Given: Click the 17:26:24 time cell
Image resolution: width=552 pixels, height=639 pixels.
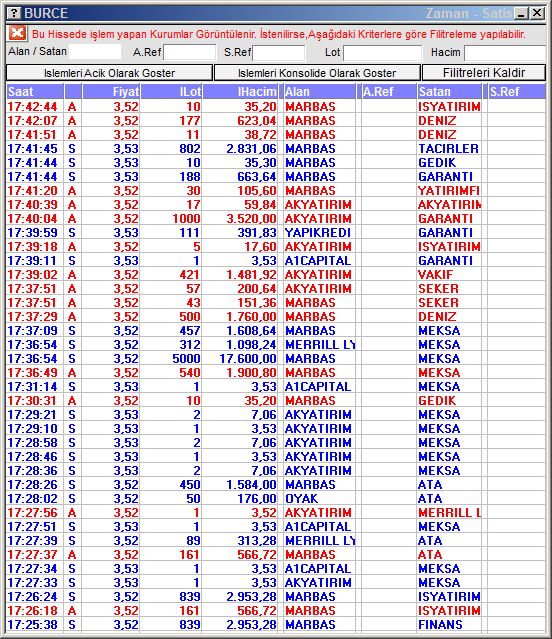Looking at the screenshot, I should coord(33,596).
